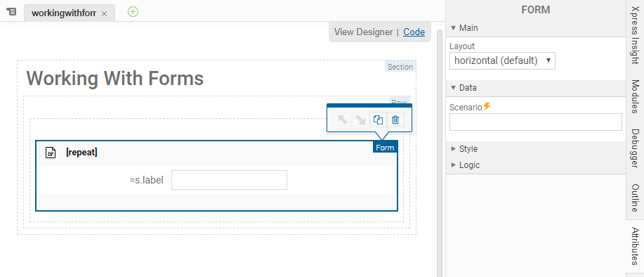Switch to Code view link
The width and height of the screenshot is (644, 277).
pyautogui.click(x=414, y=32)
